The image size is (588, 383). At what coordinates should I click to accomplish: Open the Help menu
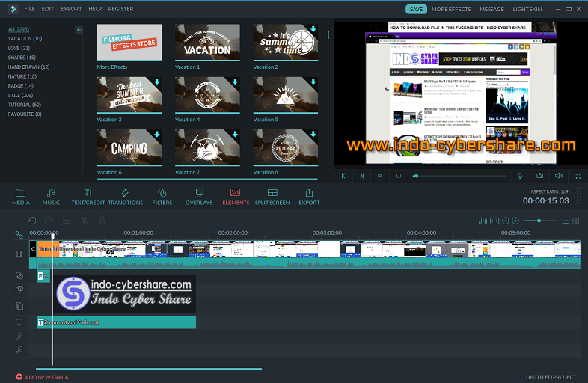click(95, 9)
